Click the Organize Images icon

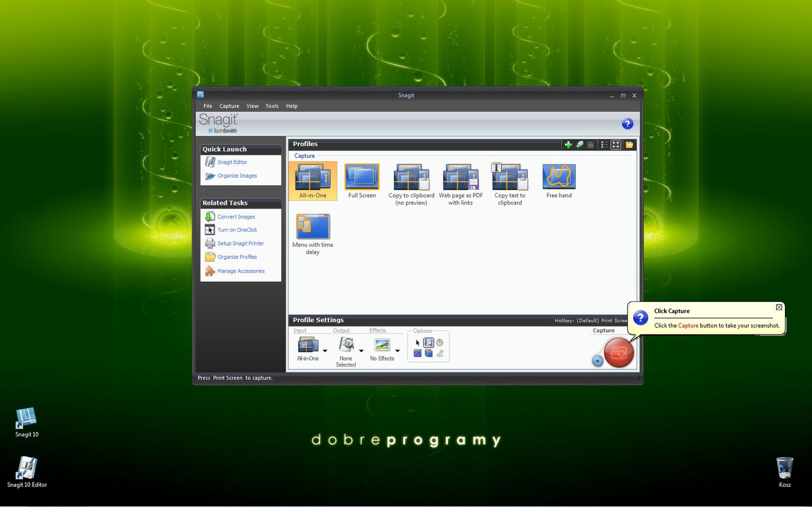(210, 176)
